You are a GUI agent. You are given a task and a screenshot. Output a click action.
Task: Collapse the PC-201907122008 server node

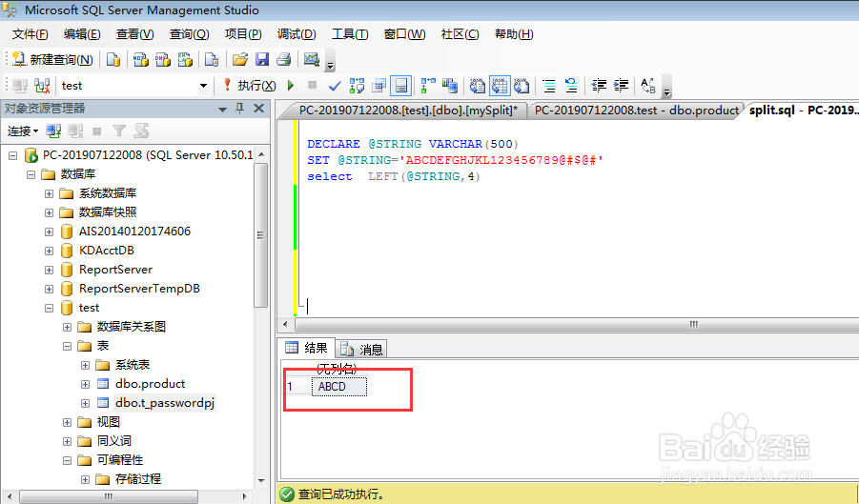12,156
